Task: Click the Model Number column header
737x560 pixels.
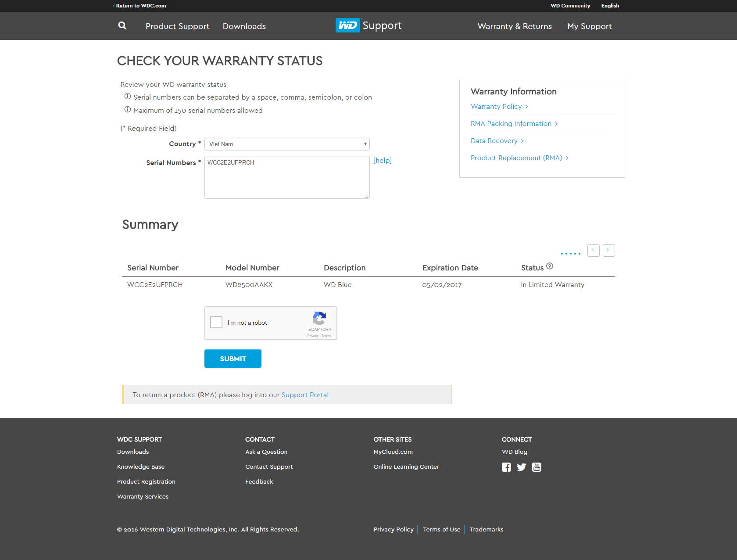Action: [252, 268]
